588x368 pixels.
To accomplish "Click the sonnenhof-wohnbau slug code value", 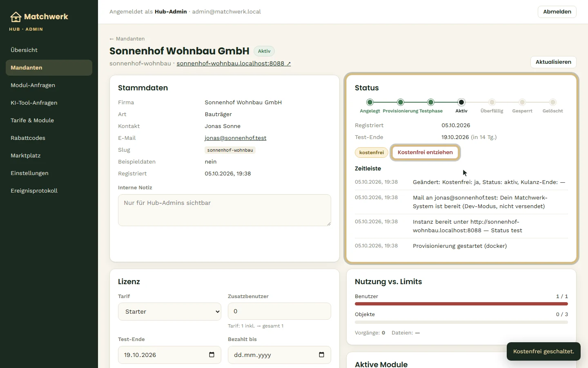I will pyautogui.click(x=230, y=150).
